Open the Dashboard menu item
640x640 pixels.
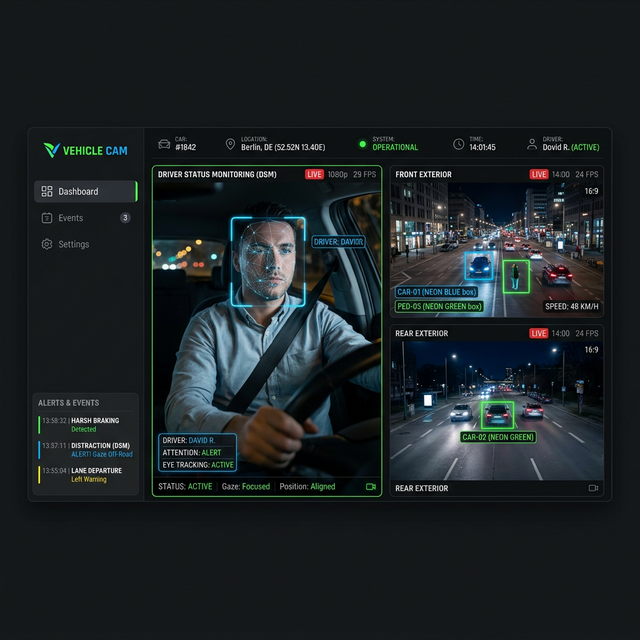tap(85, 191)
